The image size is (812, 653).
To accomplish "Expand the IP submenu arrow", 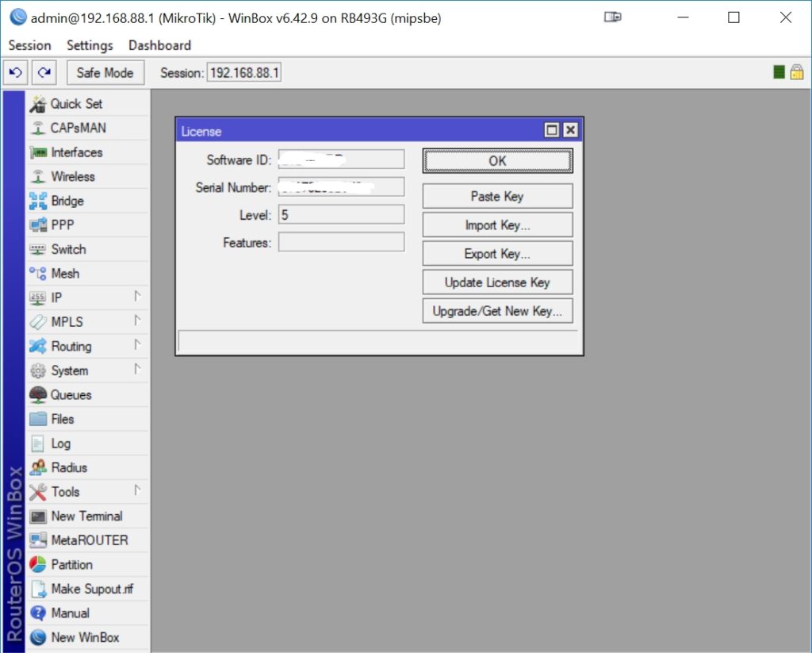I will click(x=137, y=296).
